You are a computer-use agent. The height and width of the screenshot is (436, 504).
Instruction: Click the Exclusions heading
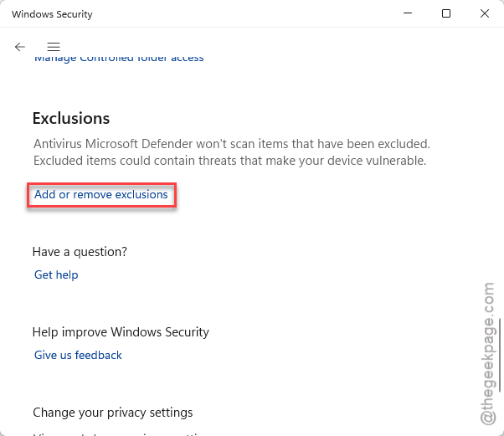[x=71, y=118]
